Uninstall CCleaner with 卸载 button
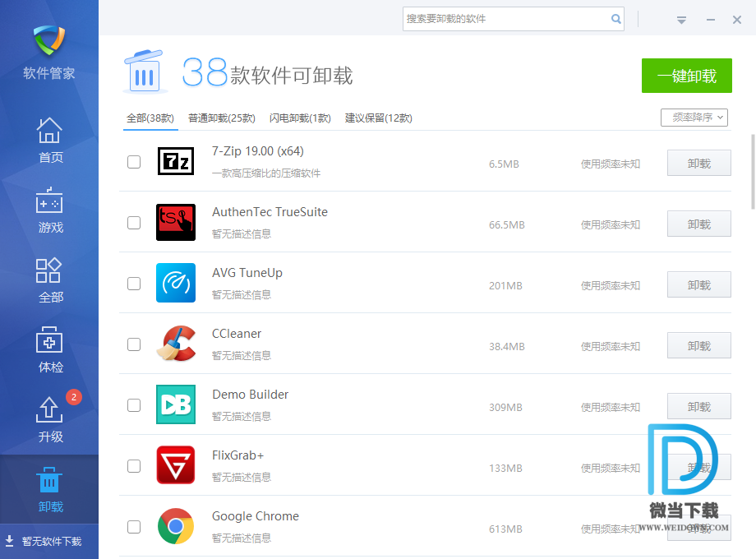756x559 pixels. [699, 345]
